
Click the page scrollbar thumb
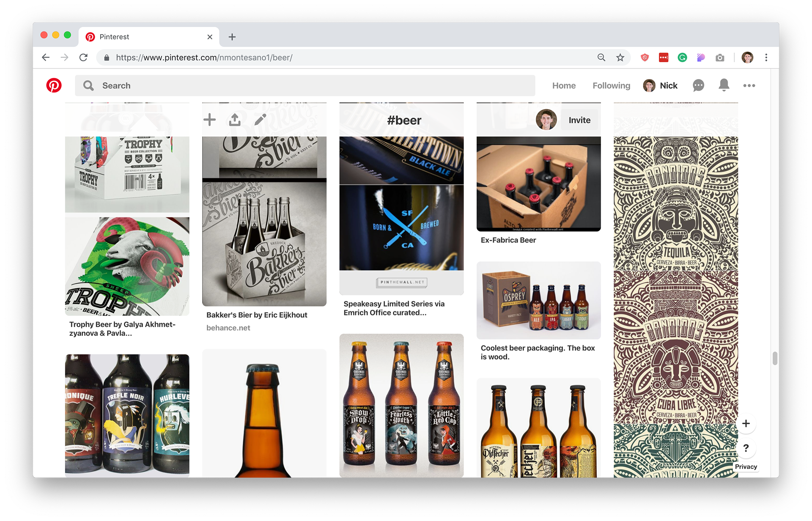click(774, 358)
